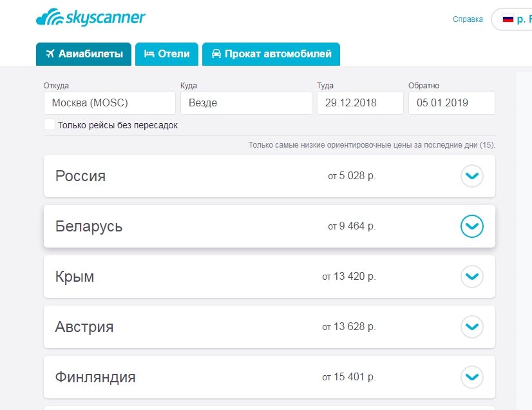Switch to the Отели tab
The image size is (532, 410).
click(x=166, y=54)
